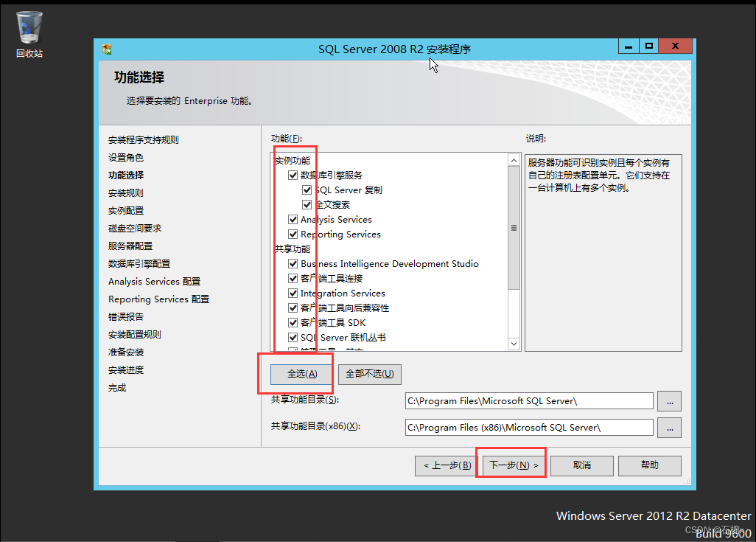The width and height of the screenshot is (756, 542).
Task: Click the feature list scroll up arrow
Action: pos(514,160)
